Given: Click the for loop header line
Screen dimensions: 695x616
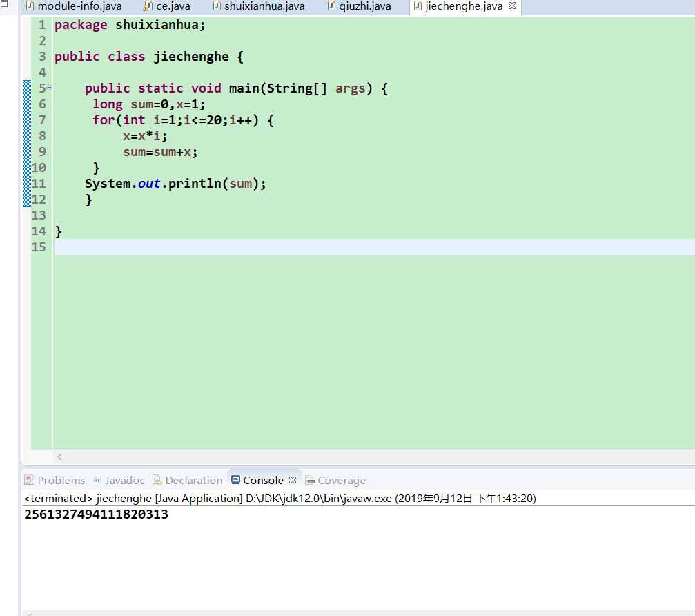Looking at the screenshot, I should [183, 120].
